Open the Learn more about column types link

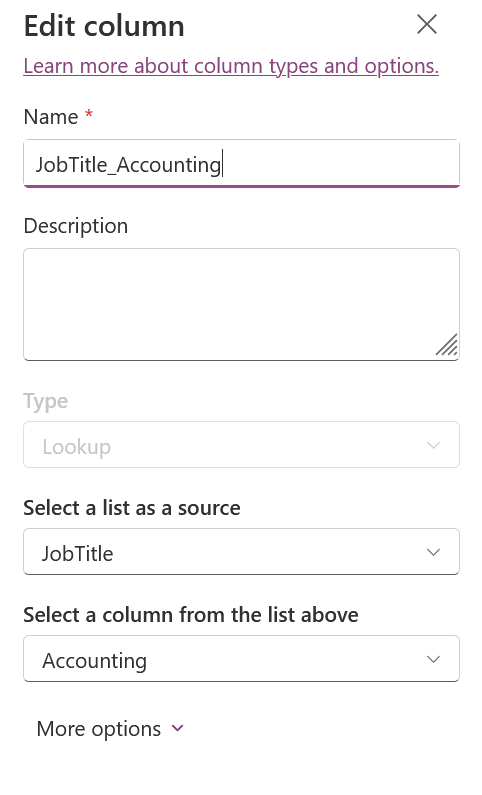point(231,66)
